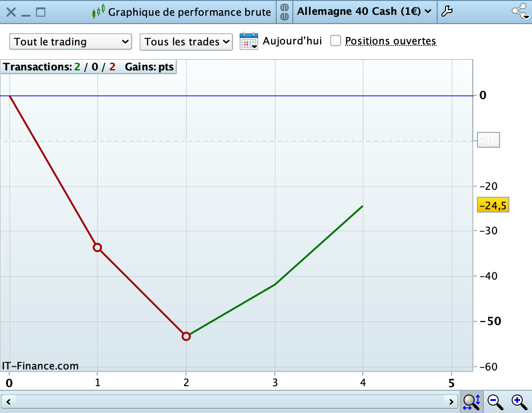
Task: Click the Positions ouvertes label link
Action: pyautogui.click(x=390, y=41)
